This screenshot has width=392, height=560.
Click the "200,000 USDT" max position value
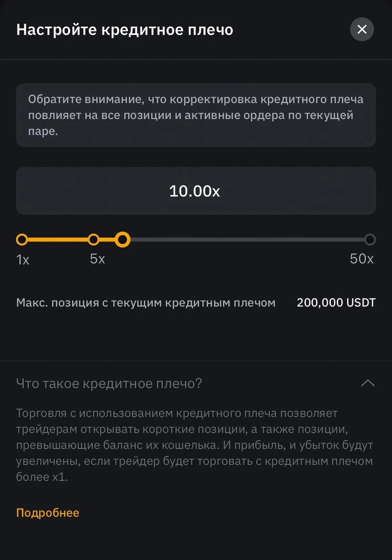coord(336,303)
